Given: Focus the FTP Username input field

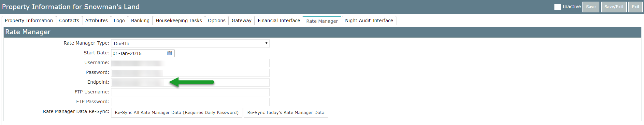Looking at the screenshot, I should pyautogui.click(x=190, y=92).
